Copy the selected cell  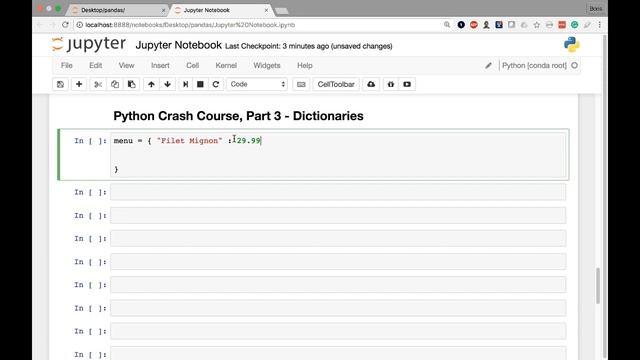(x=115, y=84)
